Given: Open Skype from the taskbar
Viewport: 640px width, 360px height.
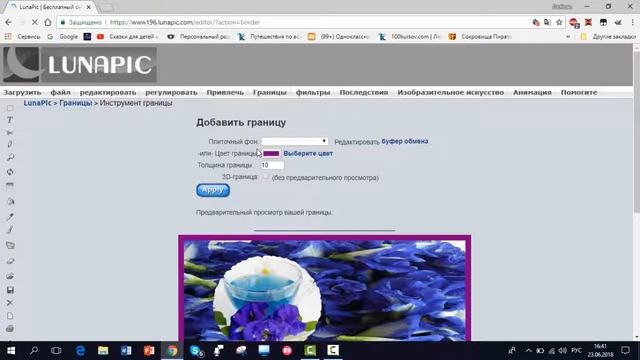Looking at the screenshot, I should click(x=196, y=350).
